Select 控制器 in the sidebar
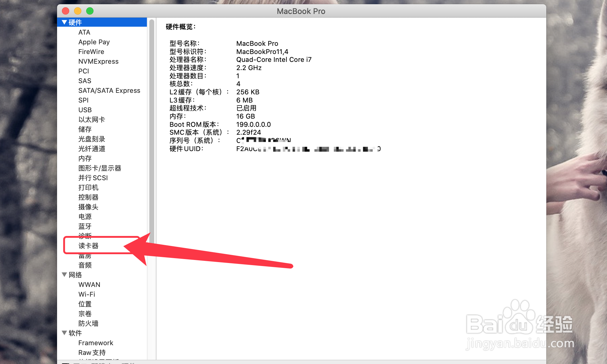Image resolution: width=607 pixels, height=364 pixels. pyautogui.click(x=88, y=197)
